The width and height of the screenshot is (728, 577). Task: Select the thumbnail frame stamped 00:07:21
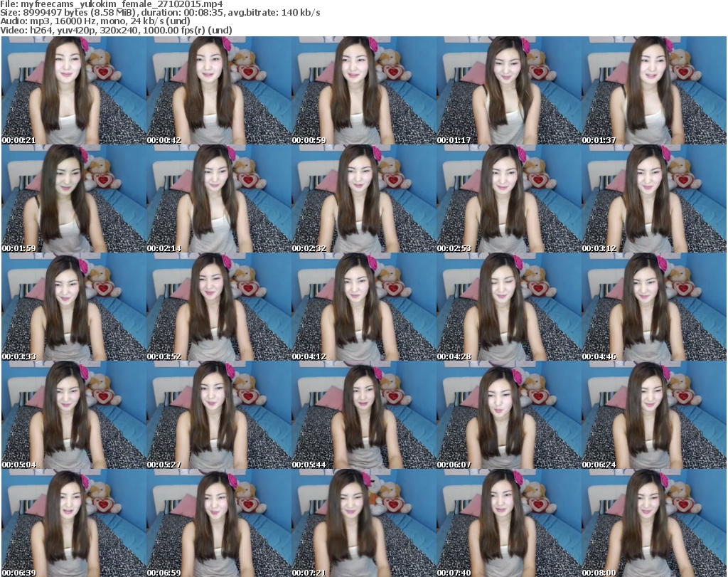pos(363,523)
